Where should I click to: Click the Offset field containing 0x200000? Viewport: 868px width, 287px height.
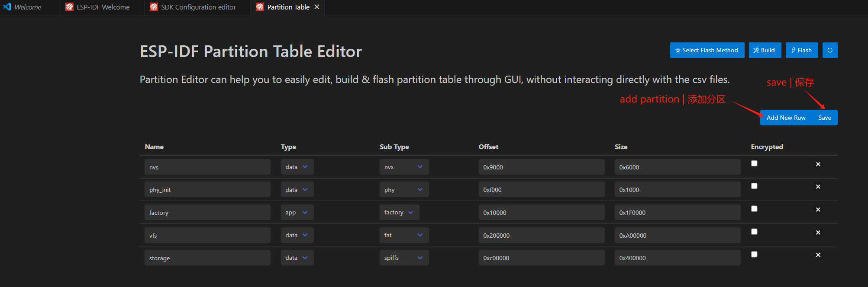541,236
